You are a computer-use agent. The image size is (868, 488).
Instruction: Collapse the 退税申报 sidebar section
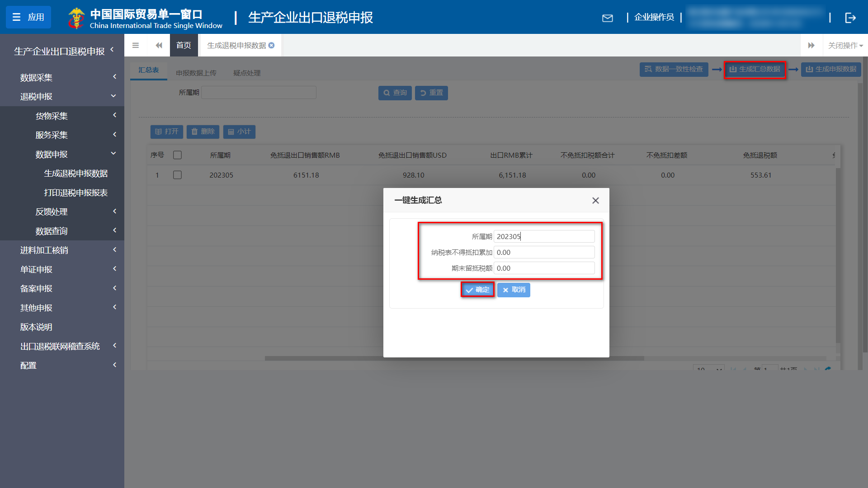click(x=62, y=96)
